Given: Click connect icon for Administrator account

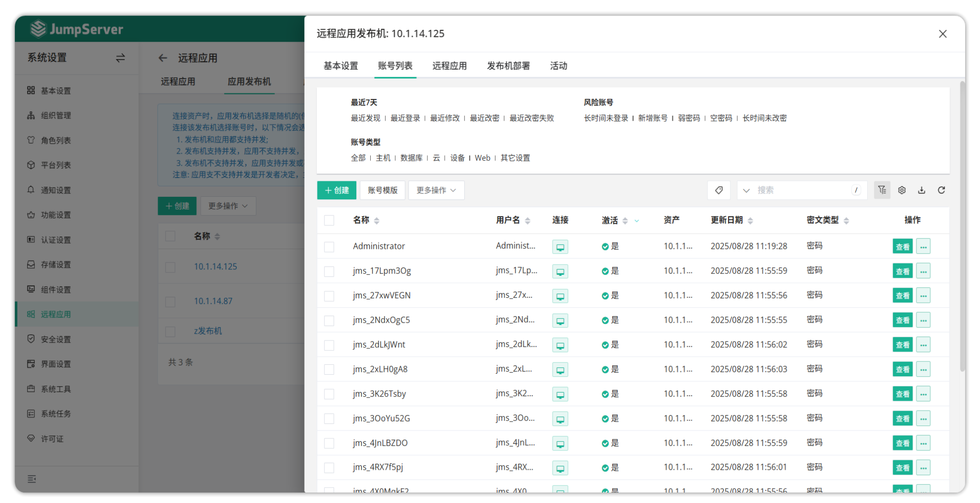Looking at the screenshot, I should tap(560, 247).
